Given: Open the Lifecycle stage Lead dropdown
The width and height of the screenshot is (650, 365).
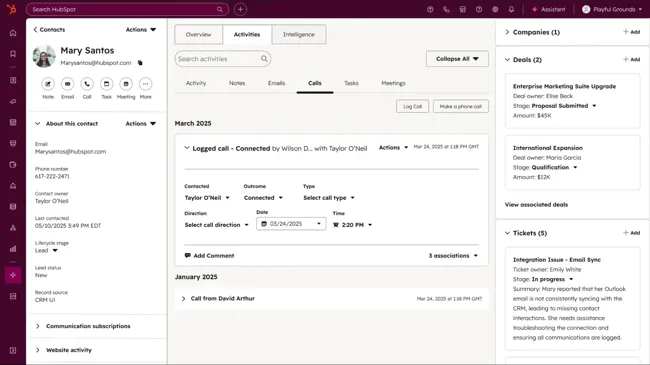Looking at the screenshot, I should (x=46, y=251).
